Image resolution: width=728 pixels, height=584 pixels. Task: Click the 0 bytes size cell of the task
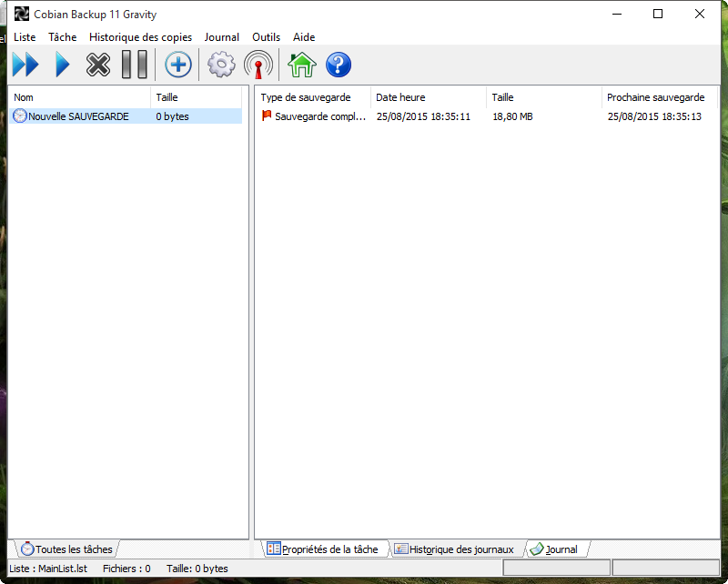click(172, 116)
